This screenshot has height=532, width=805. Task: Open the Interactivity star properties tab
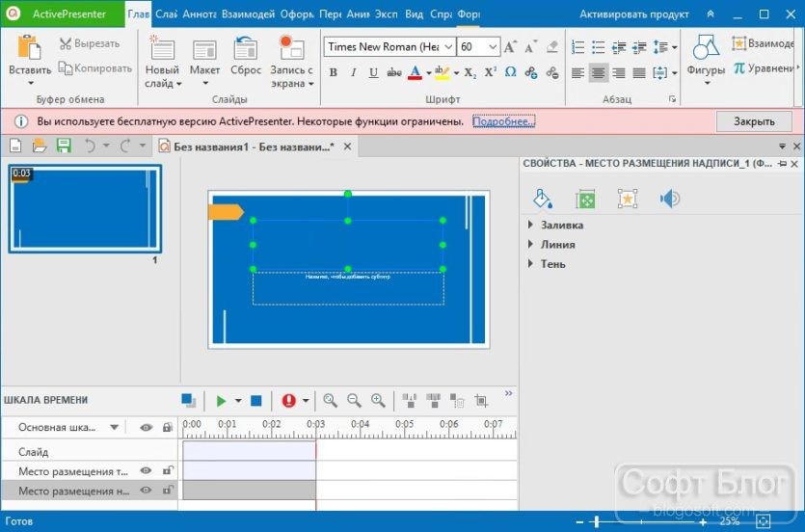click(628, 199)
